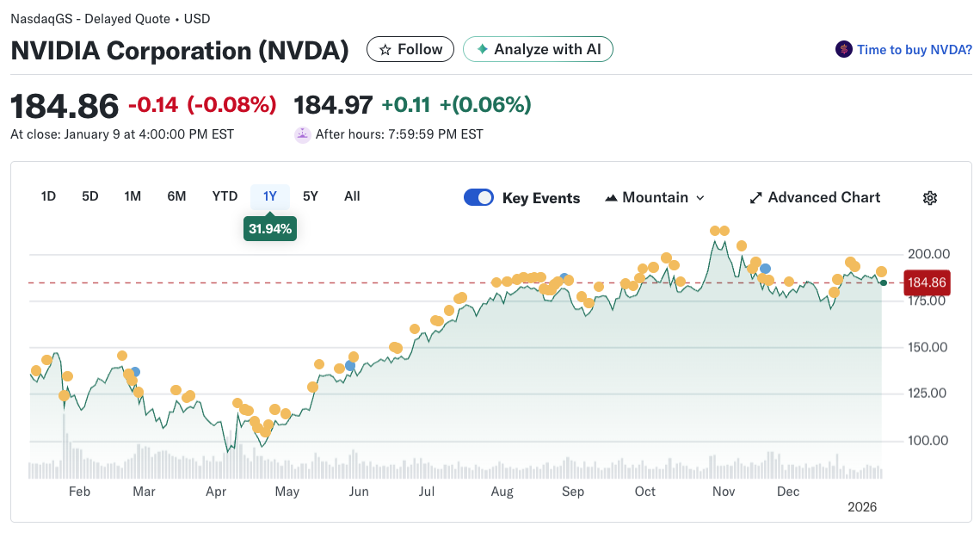Select the 1D range tab
This screenshot has width=980, height=533.
(x=48, y=196)
